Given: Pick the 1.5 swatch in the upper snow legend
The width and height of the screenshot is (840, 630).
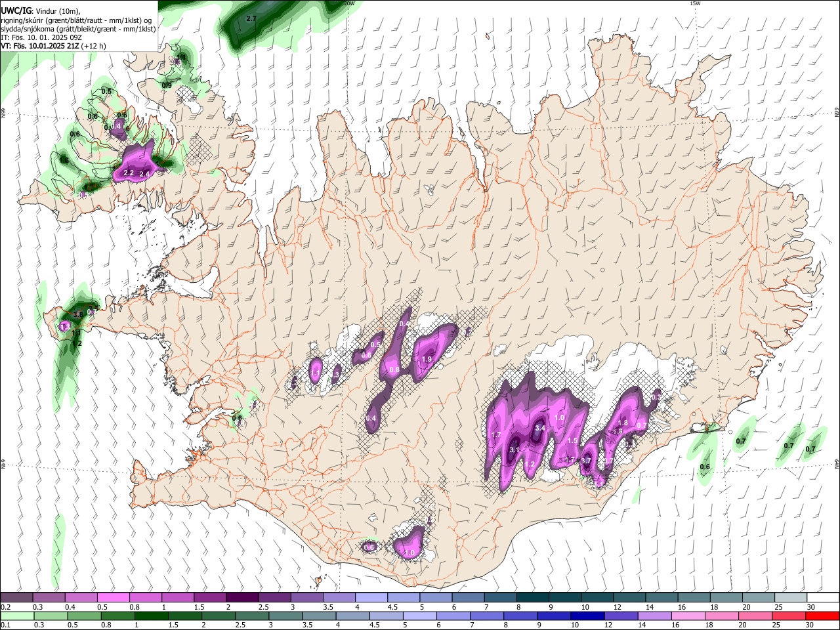Looking at the screenshot, I should [210, 598].
